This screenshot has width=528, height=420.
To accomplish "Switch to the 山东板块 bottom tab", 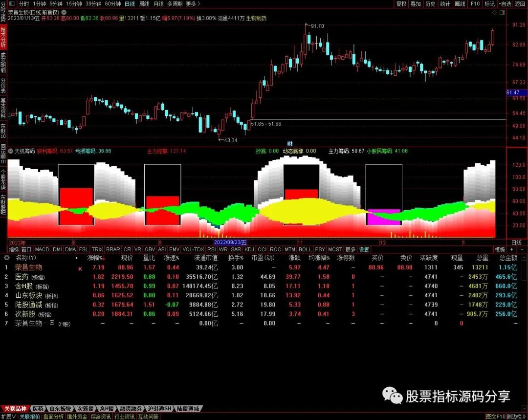I will 60,409.
